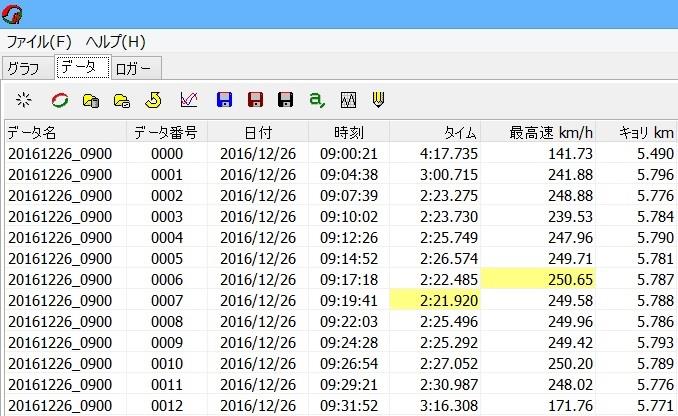Open the ヘルプ(H) menu
The width and height of the screenshot is (678, 416).
tap(115, 42)
